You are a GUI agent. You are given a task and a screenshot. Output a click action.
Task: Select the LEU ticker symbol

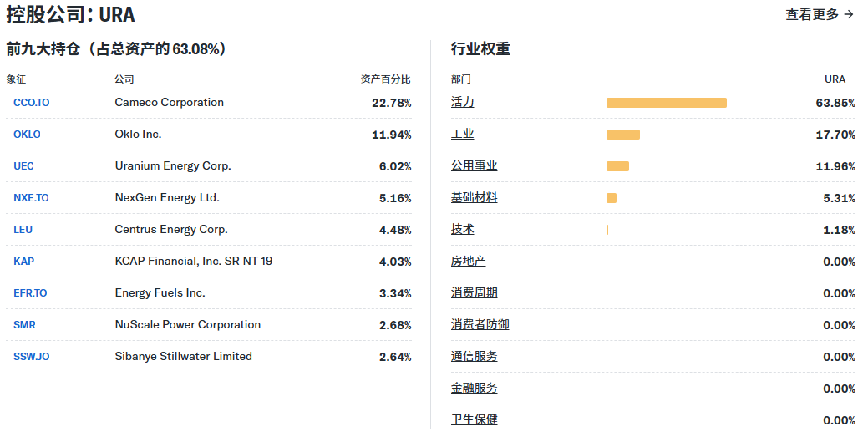pyautogui.click(x=23, y=230)
